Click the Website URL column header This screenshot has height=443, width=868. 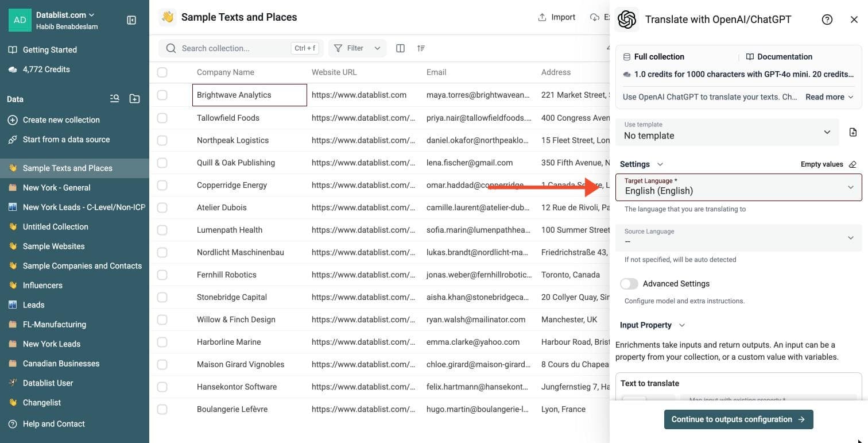click(334, 72)
